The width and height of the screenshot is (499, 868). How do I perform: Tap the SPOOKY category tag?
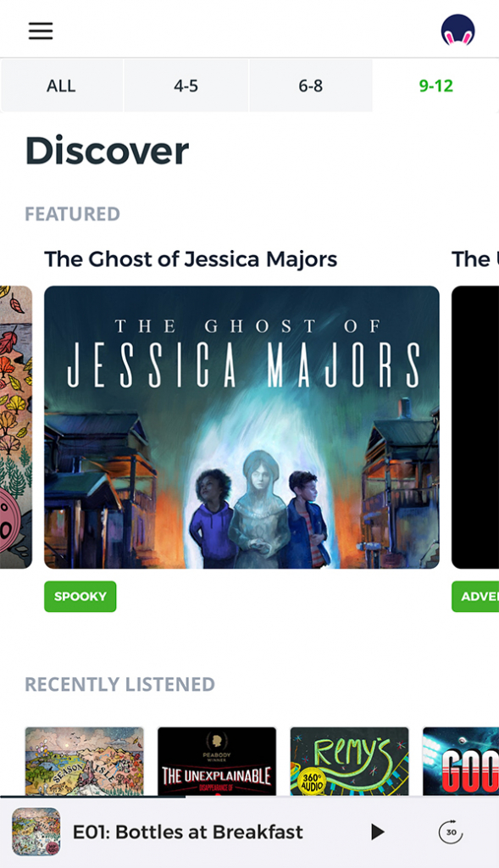click(80, 596)
